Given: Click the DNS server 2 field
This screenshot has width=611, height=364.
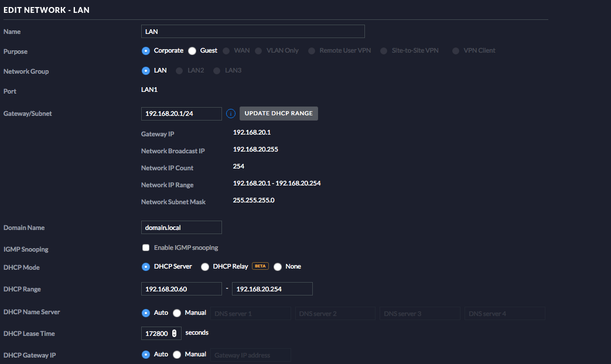Looking at the screenshot, I should pos(335,314).
